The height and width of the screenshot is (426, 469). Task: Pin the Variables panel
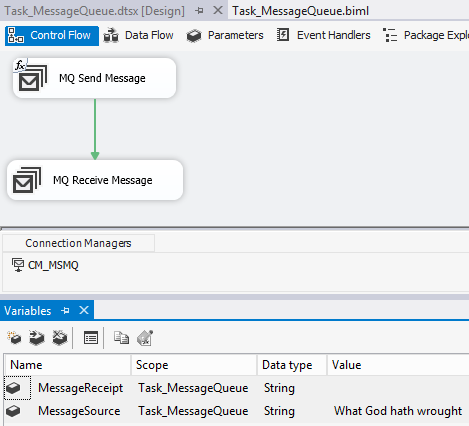pos(65,311)
